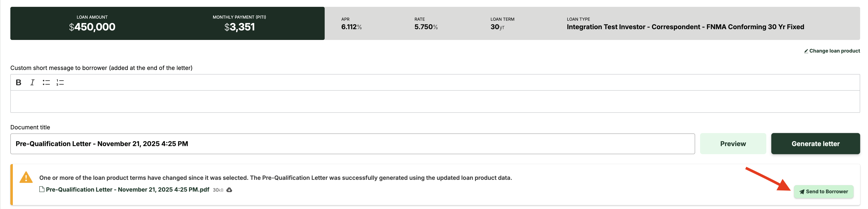Click the FNMA Conforming loan type text

coord(685,27)
